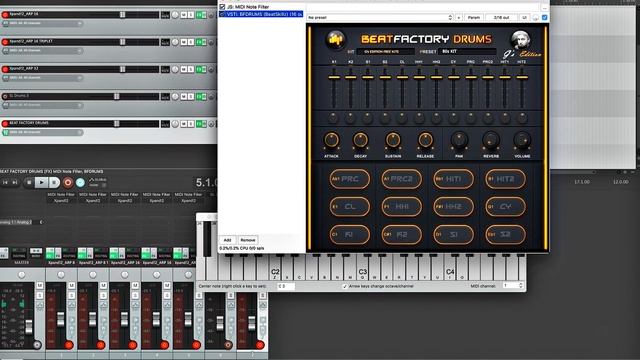Start recording with the transport Record button
The image size is (640, 360).
point(68,182)
